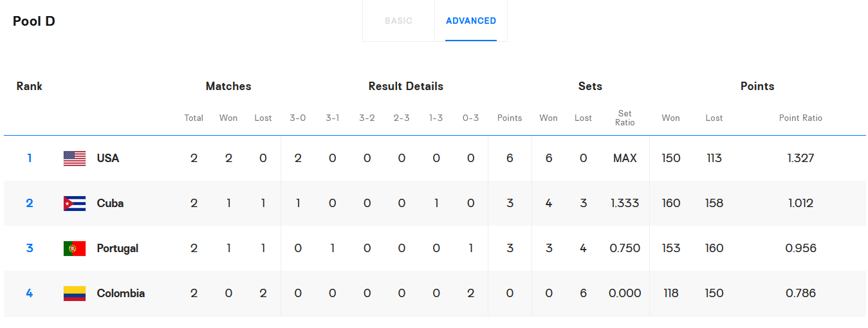This screenshot has width=868, height=328.
Task: Click USA's 1.327 point ratio value
Action: pyautogui.click(x=800, y=158)
